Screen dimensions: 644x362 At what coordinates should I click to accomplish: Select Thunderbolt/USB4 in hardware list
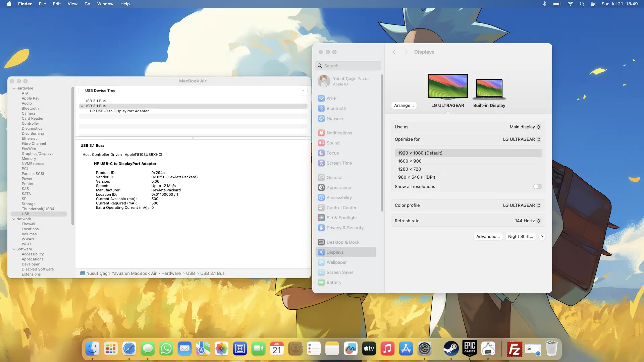pyautogui.click(x=38, y=209)
